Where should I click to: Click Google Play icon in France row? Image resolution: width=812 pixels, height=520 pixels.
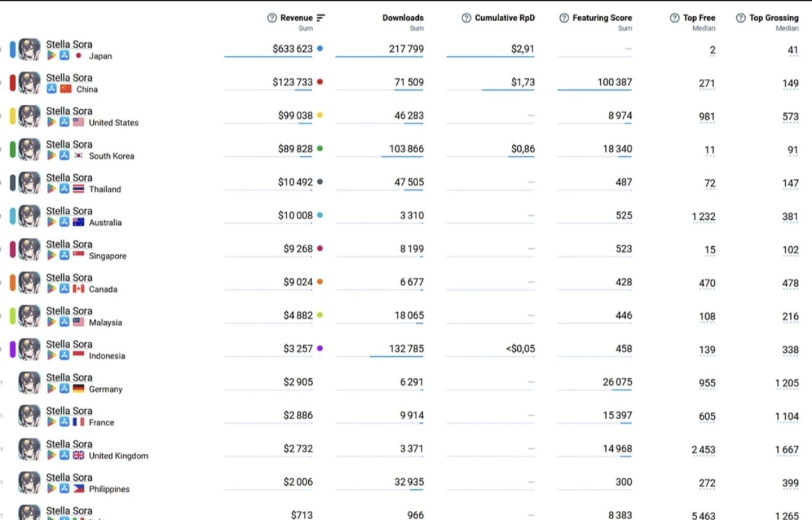[51, 422]
